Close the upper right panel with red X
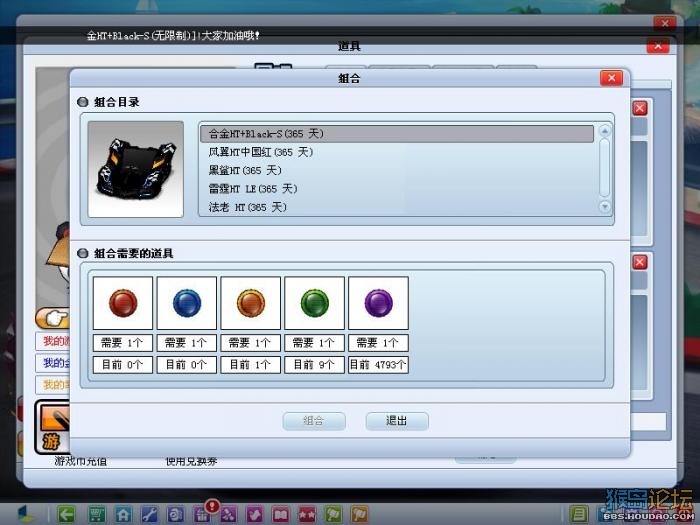Viewport: 700px width, 525px height. click(x=640, y=108)
